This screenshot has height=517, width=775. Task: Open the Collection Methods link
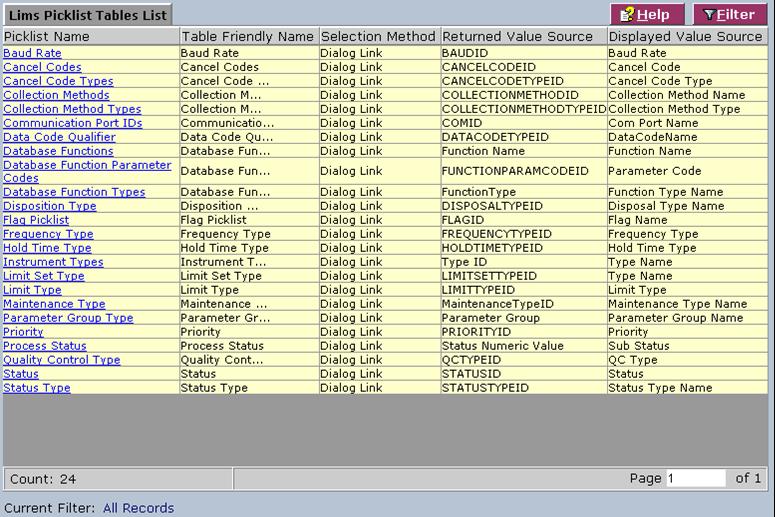56,95
